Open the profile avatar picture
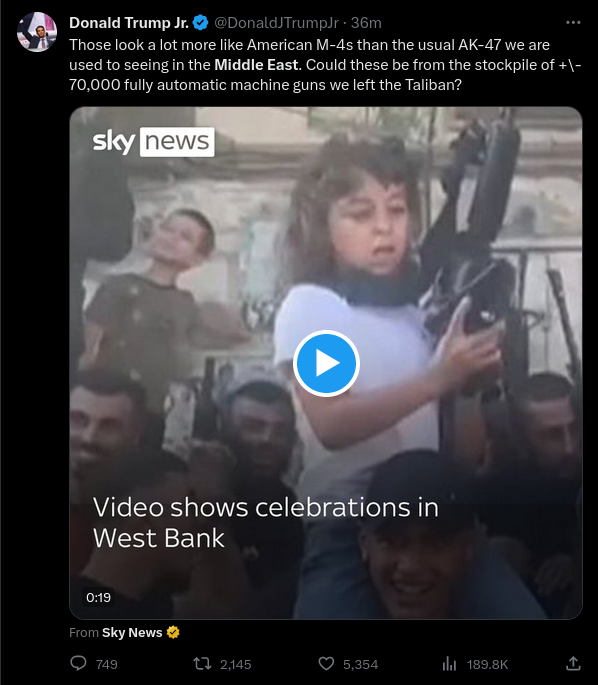 click(x=37, y=32)
